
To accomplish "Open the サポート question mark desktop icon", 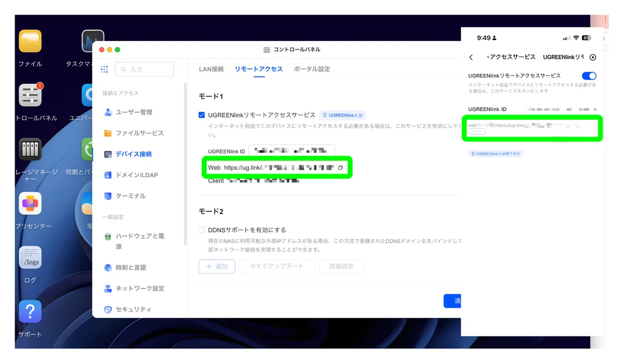I will pos(30,311).
